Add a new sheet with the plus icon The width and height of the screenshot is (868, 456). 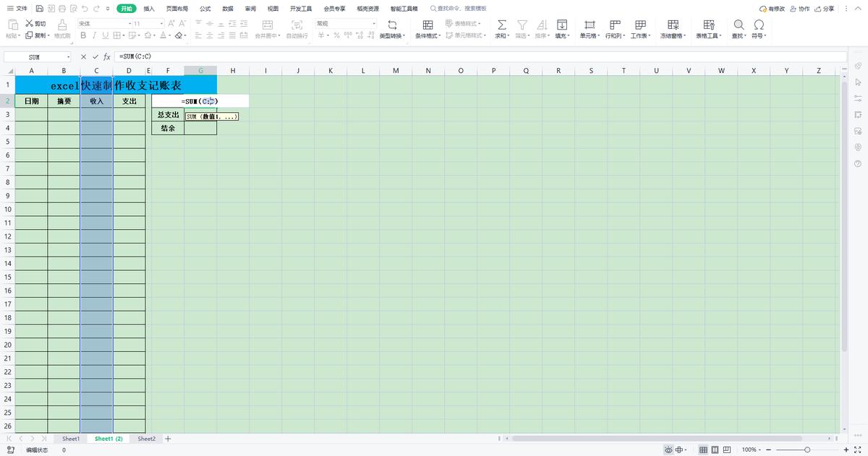(168, 439)
